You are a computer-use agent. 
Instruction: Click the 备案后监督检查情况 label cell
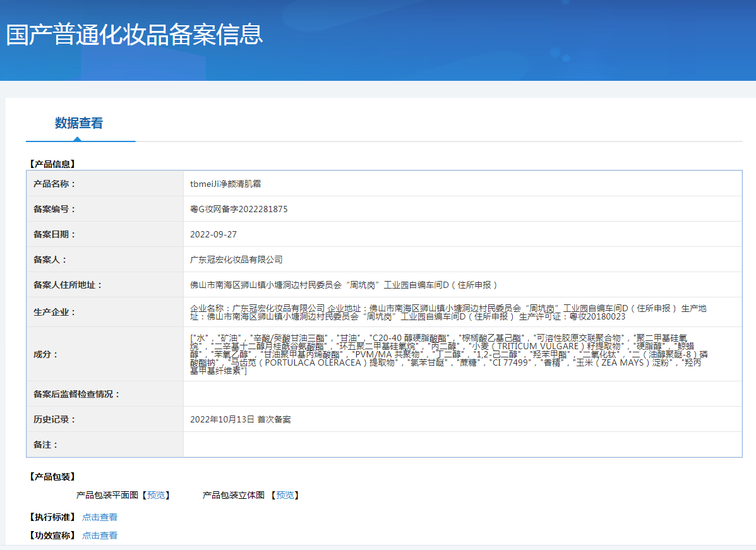(76, 394)
